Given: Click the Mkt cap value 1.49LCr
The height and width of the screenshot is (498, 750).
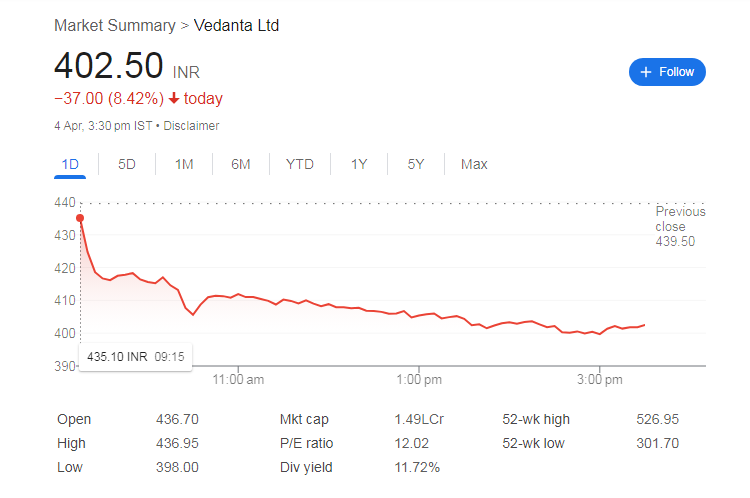Looking at the screenshot, I should tap(416, 420).
